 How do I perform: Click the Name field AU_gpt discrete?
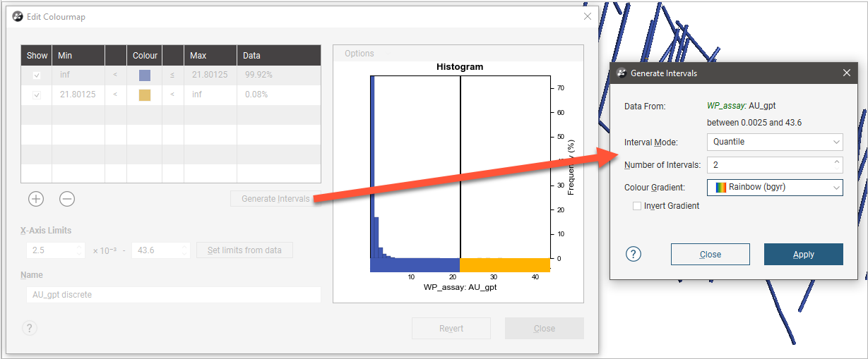pos(174,295)
